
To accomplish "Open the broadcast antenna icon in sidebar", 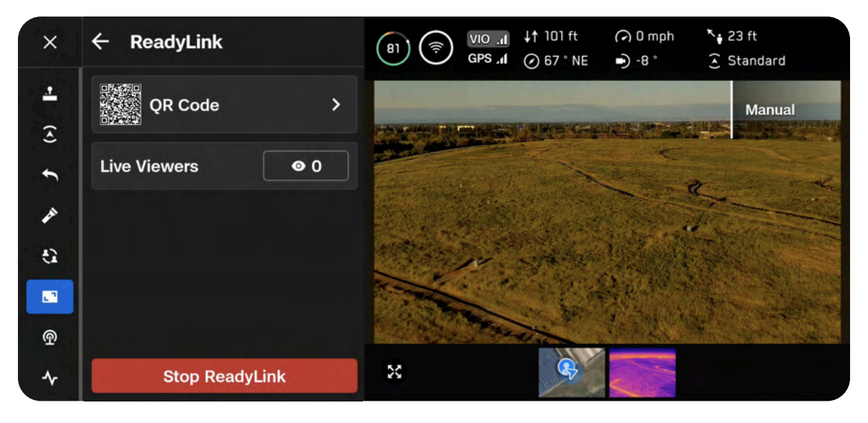I will click(x=49, y=337).
